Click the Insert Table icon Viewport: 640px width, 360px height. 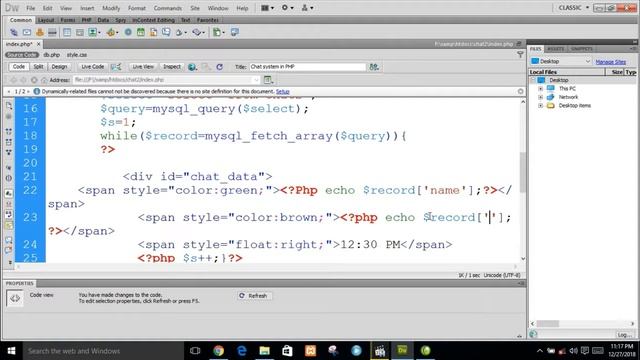(x=67, y=32)
